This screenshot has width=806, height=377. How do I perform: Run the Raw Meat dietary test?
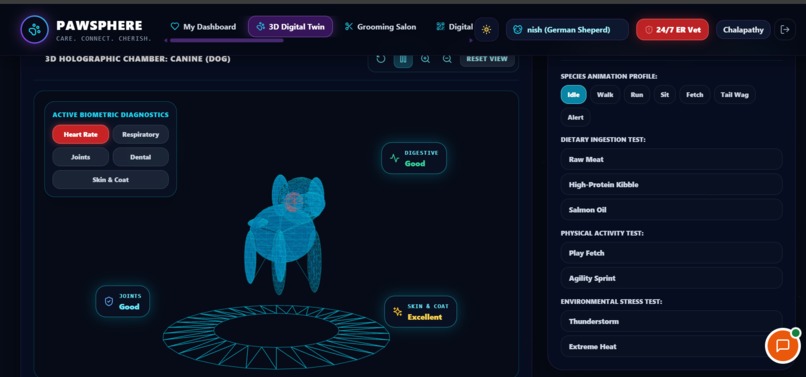click(x=671, y=159)
